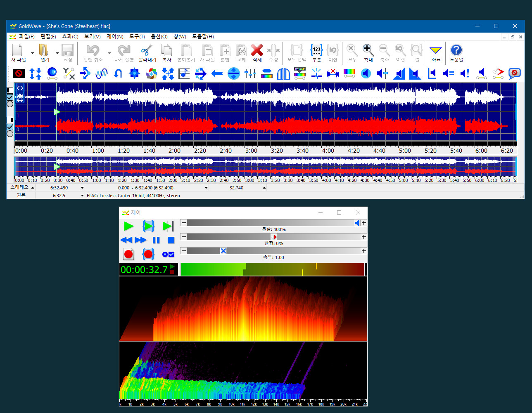Click the 새 파일 (New file) toolbar icon
The width and height of the screenshot is (532, 413).
(18, 53)
